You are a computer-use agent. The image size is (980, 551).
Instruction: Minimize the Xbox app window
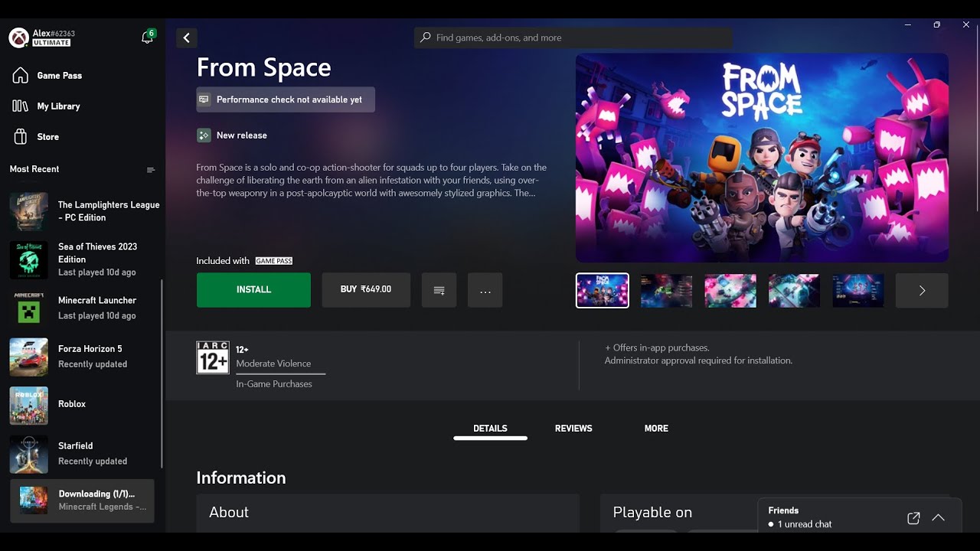[907, 24]
